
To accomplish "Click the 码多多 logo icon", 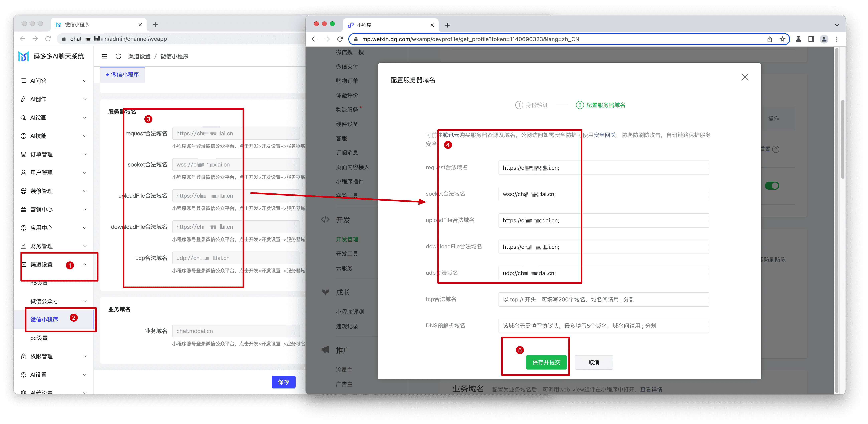I will click(24, 56).
